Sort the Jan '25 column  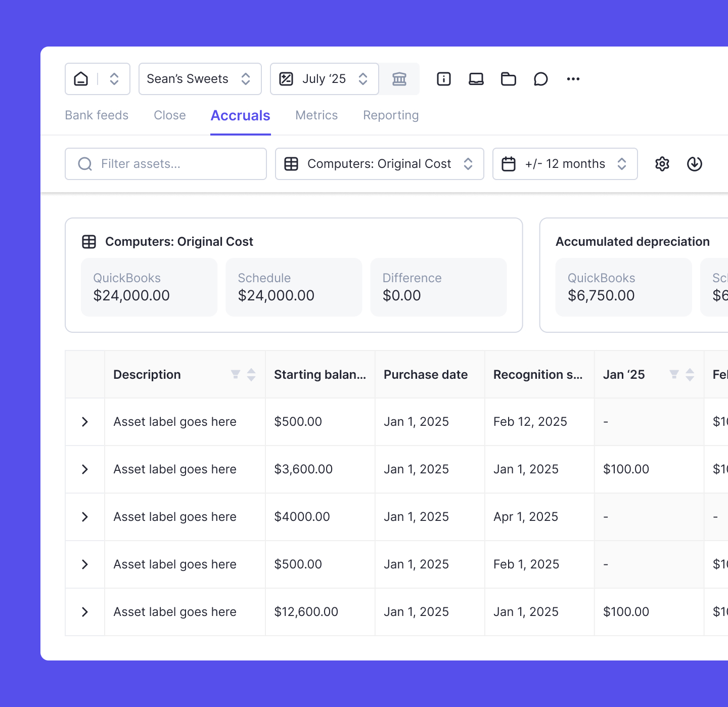click(690, 374)
